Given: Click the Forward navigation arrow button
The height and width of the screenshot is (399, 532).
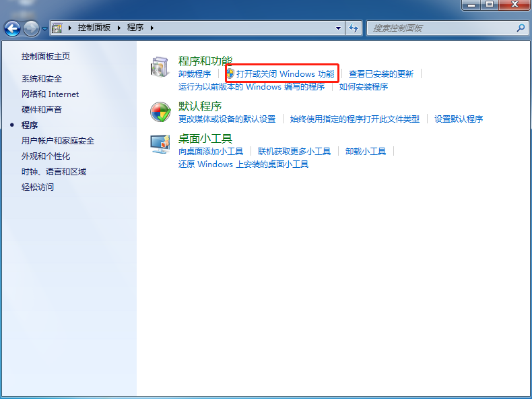Looking at the screenshot, I should 31,28.
